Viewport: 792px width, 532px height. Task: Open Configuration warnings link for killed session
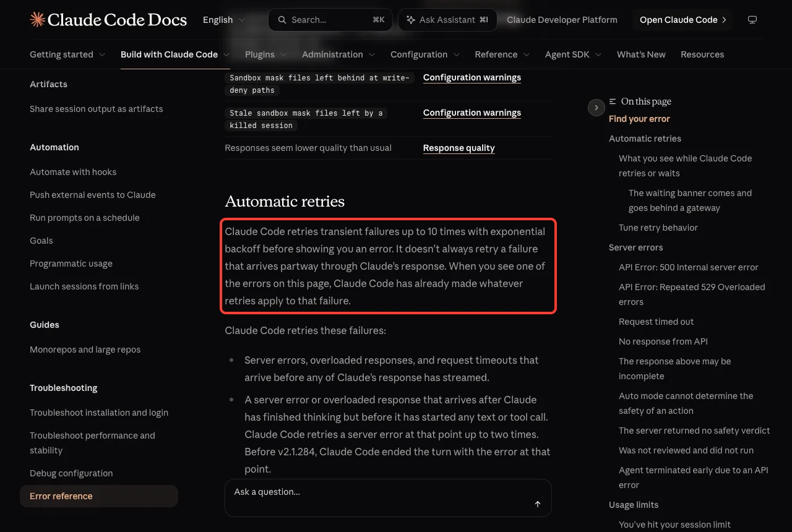[472, 113]
